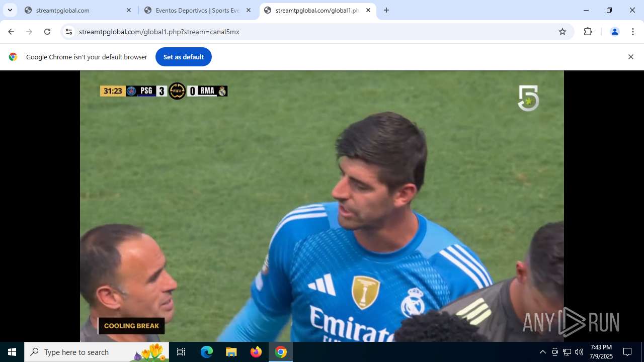The width and height of the screenshot is (644, 362).
Task: Select the Chrome taskbar icon
Action: click(x=281, y=352)
